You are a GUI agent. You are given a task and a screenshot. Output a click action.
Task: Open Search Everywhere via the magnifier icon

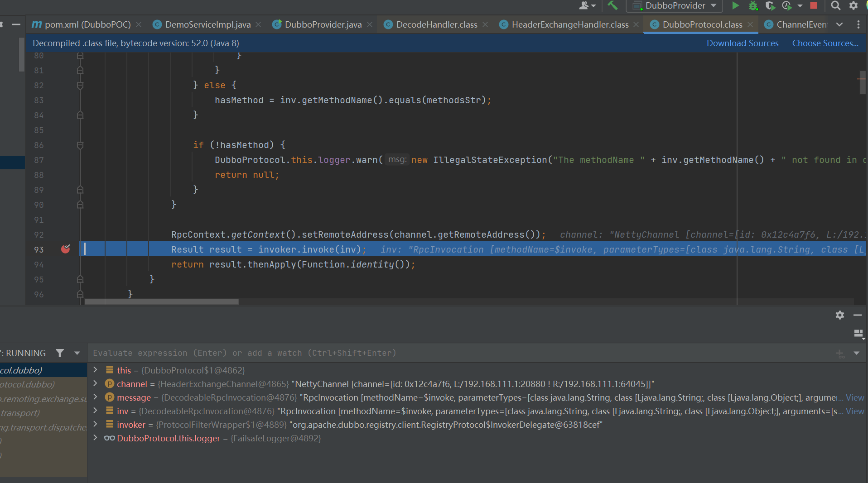click(x=836, y=5)
